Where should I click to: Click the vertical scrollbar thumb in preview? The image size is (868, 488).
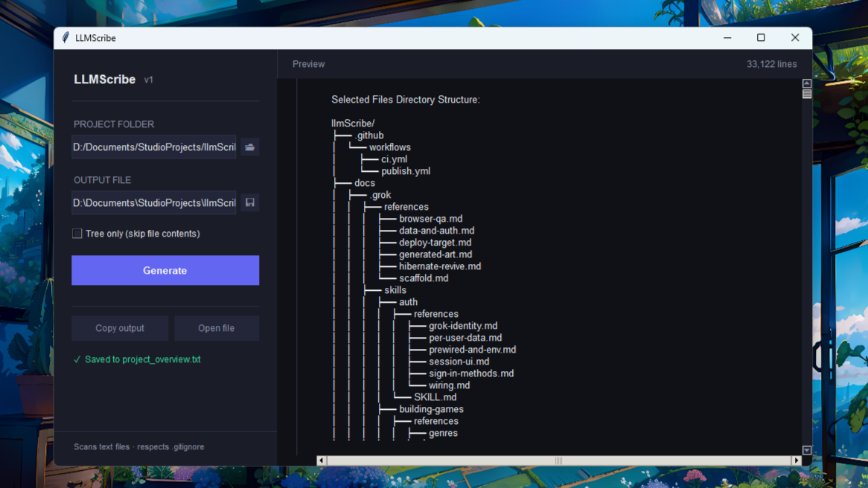pos(806,93)
